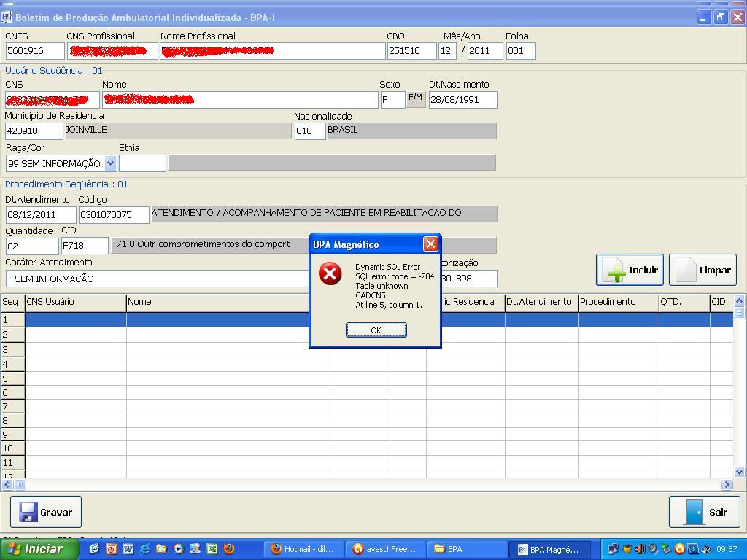This screenshot has width=747, height=560.
Task: Click the QTD. column header
Action: 684,302
